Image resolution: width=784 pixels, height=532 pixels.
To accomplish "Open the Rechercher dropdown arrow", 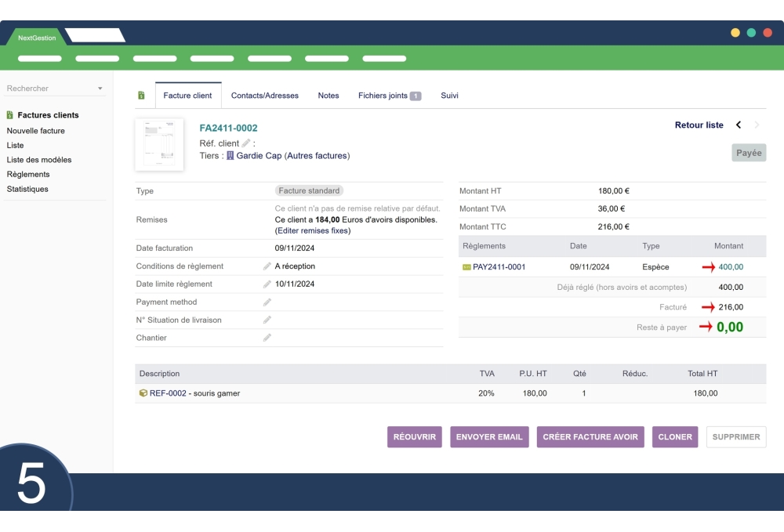I will tap(100, 88).
